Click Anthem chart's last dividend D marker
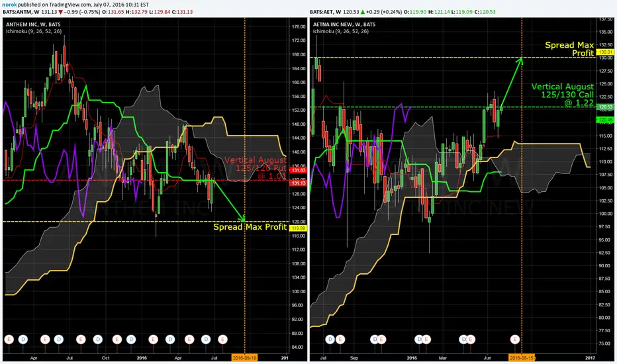 [206, 340]
